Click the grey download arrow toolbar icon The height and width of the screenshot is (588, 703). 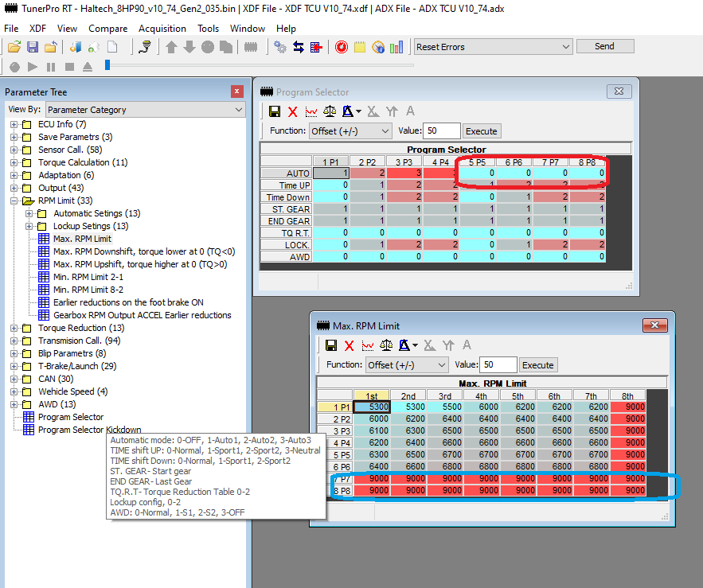pyautogui.click(x=189, y=47)
